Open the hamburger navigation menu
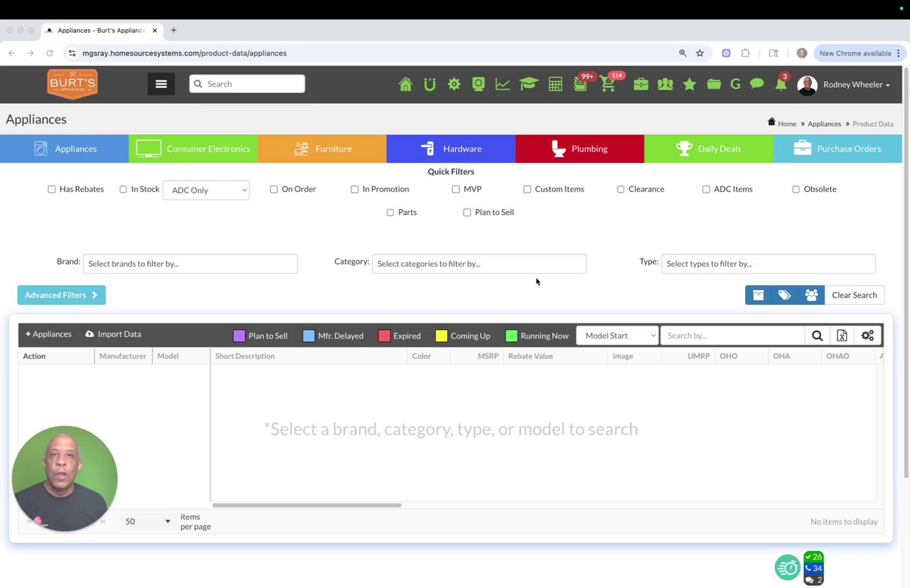 [161, 84]
